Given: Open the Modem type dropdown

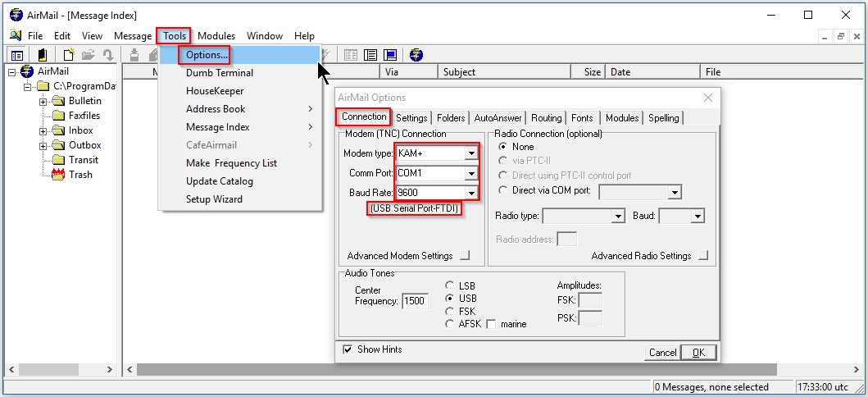Looking at the screenshot, I should point(471,153).
